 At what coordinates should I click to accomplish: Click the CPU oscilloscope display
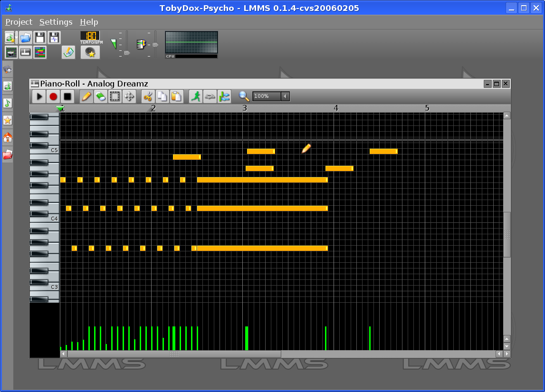[x=191, y=42]
